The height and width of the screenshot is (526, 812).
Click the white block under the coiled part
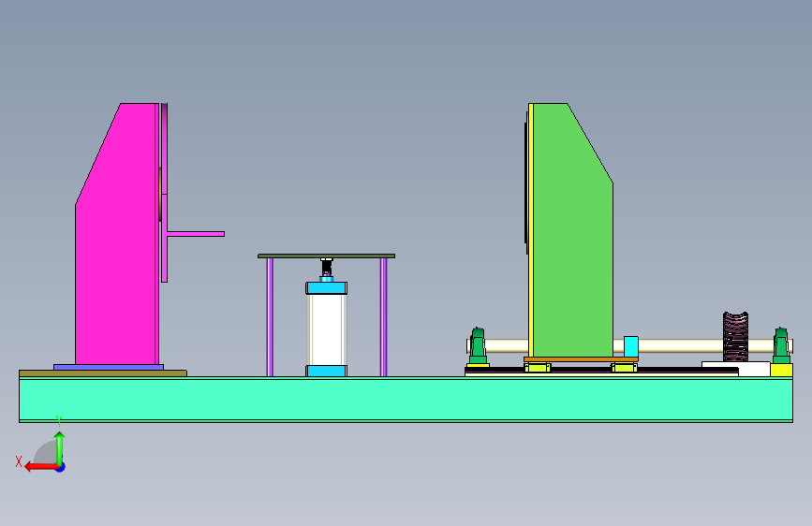(754, 369)
